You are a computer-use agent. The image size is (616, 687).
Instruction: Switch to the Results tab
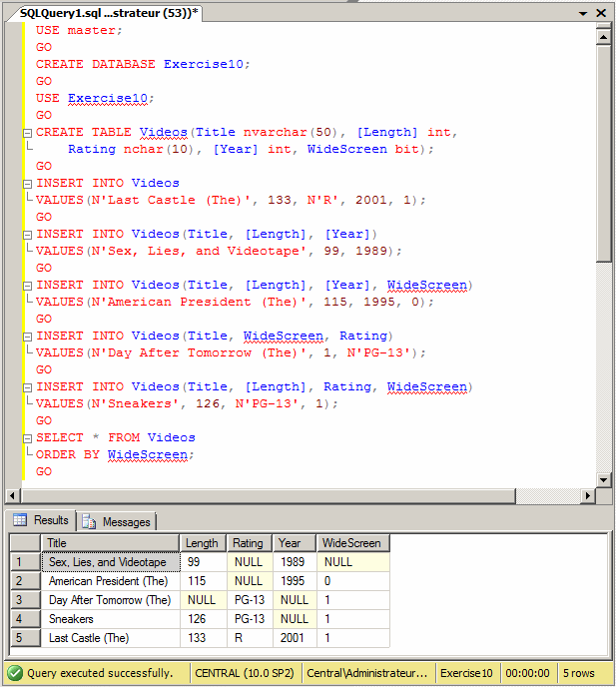click(41, 520)
